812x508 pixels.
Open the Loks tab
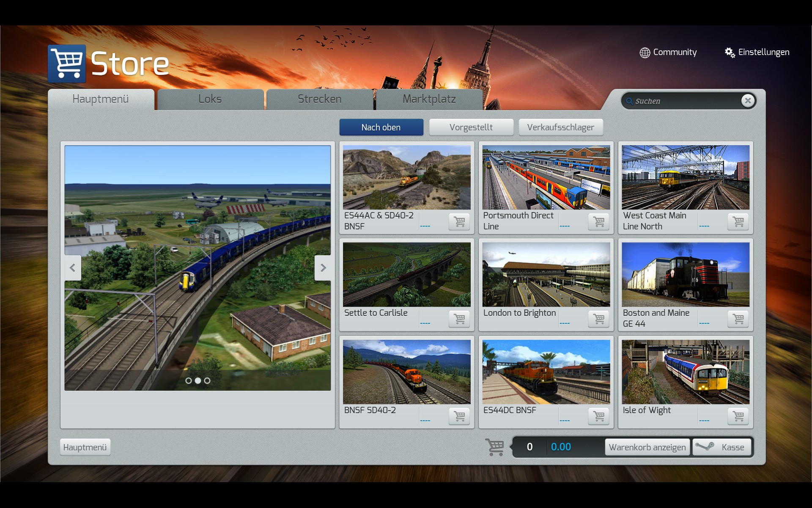(x=210, y=99)
